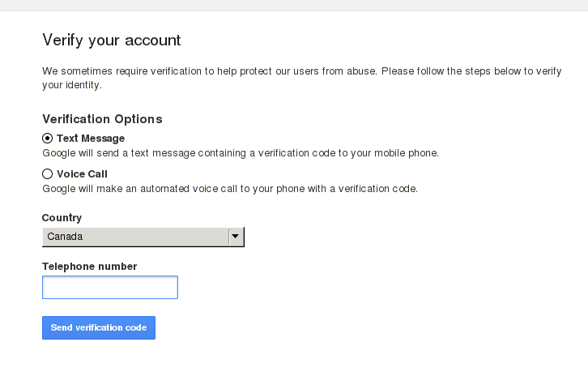Click the bold Text Message option label
Image resolution: width=588 pixels, height=385 pixels.
[x=91, y=139]
